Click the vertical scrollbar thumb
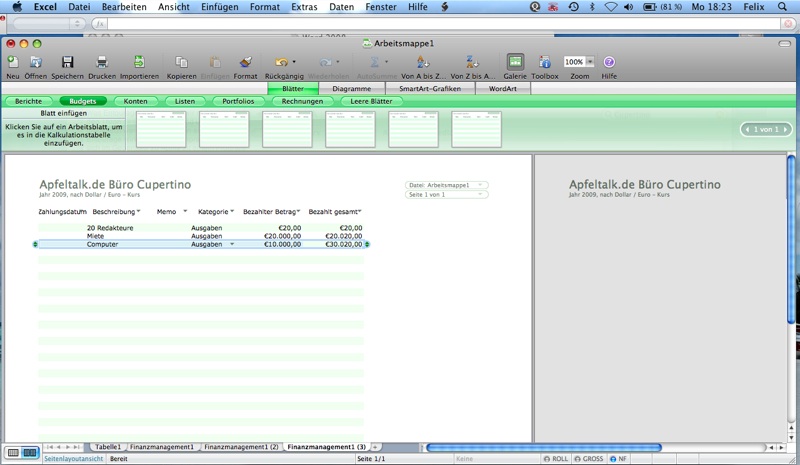 click(x=791, y=239)
